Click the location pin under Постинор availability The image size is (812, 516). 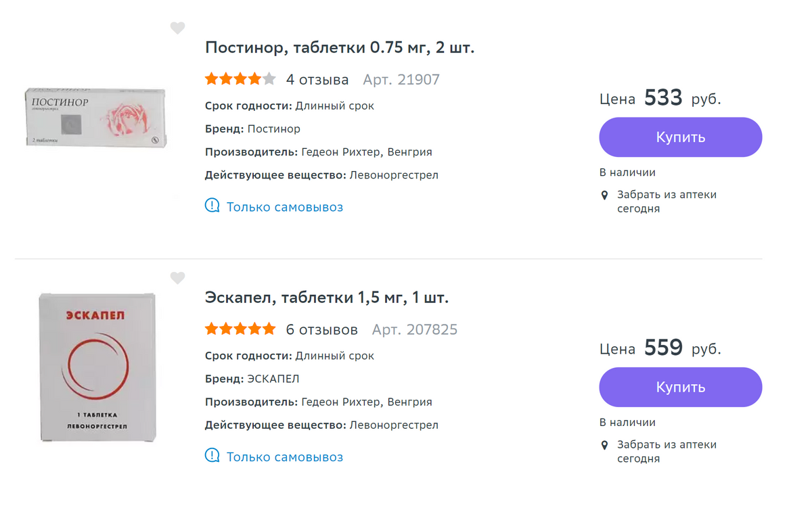point(605,195)
